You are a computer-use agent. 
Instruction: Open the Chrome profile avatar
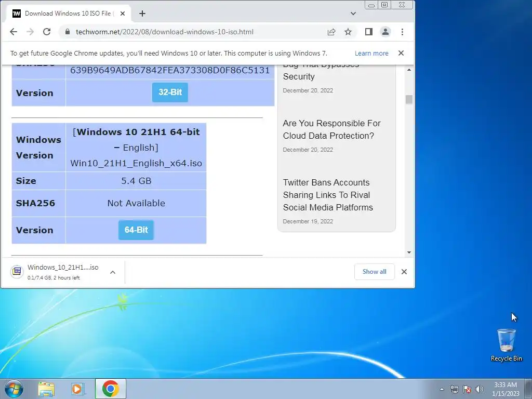[385, 32]
